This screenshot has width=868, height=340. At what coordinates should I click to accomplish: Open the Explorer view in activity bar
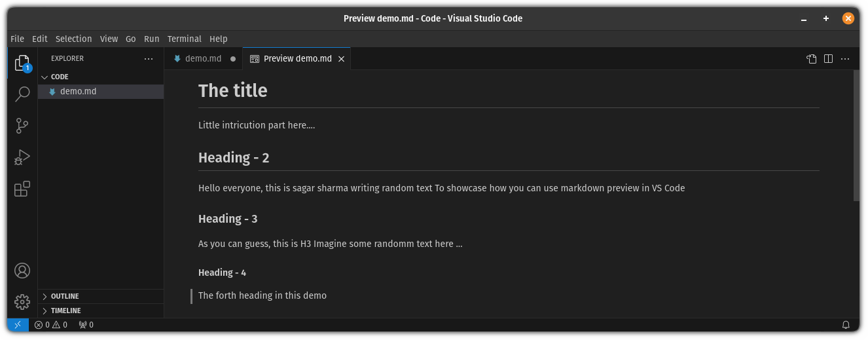pos(22,63)
